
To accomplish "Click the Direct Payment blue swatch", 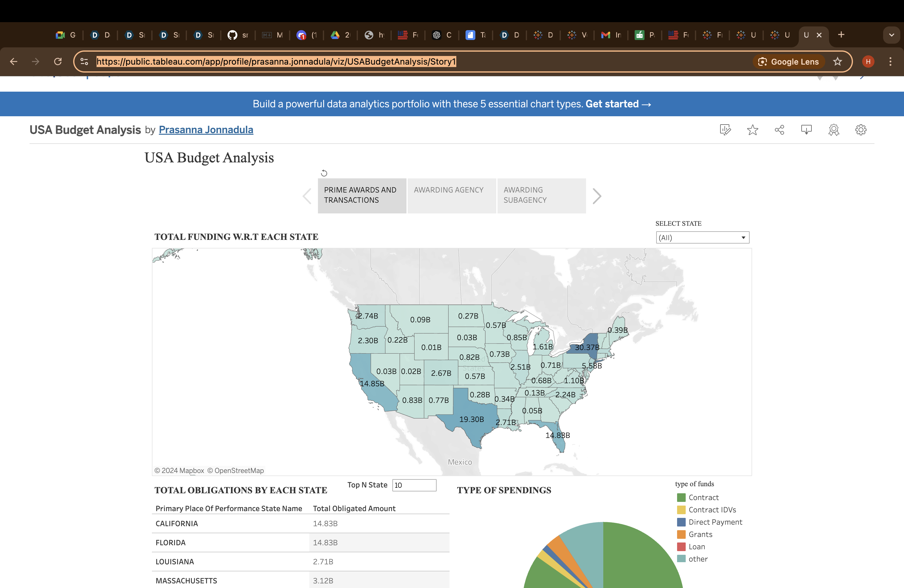I will coord(681,522).
